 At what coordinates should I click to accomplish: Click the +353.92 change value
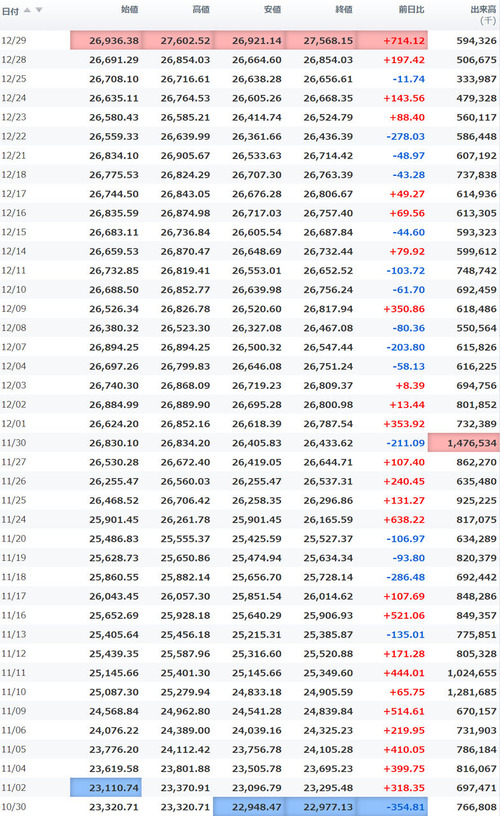click(x=404, y=424)
